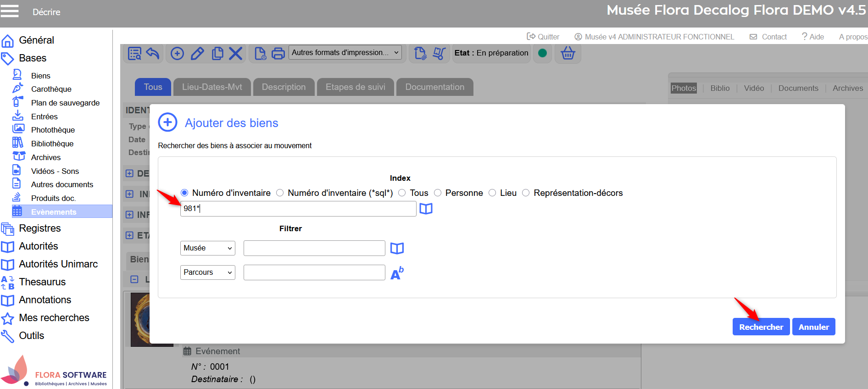Viewport: 868px width, 389px height.
Task: Click the printer icon in toolbar
Action: tap(278, 54)
